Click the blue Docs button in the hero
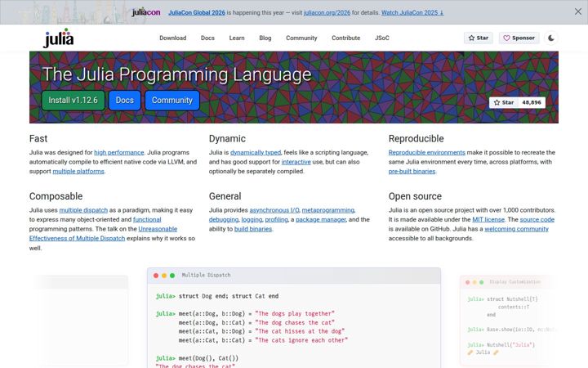 pyautogui.click(x=124, y=101)
